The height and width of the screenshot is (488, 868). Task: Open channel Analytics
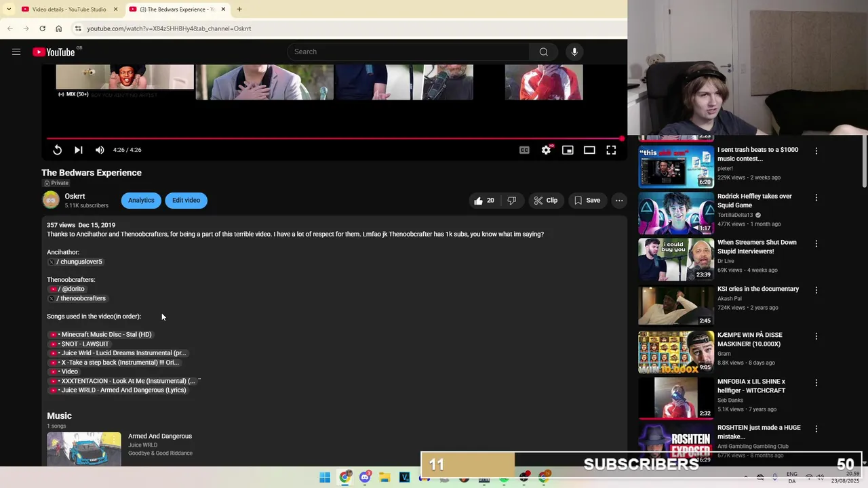click(x=141, y=200)
